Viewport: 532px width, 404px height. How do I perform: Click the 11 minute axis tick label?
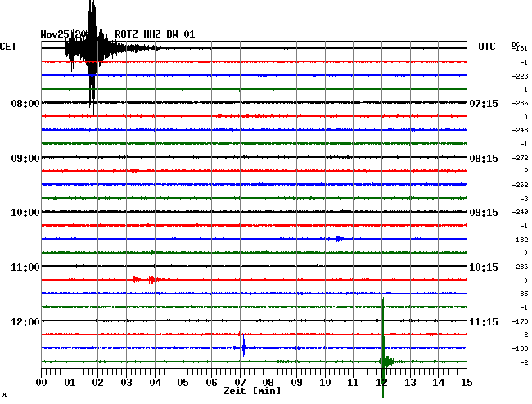tap(354, 382)
